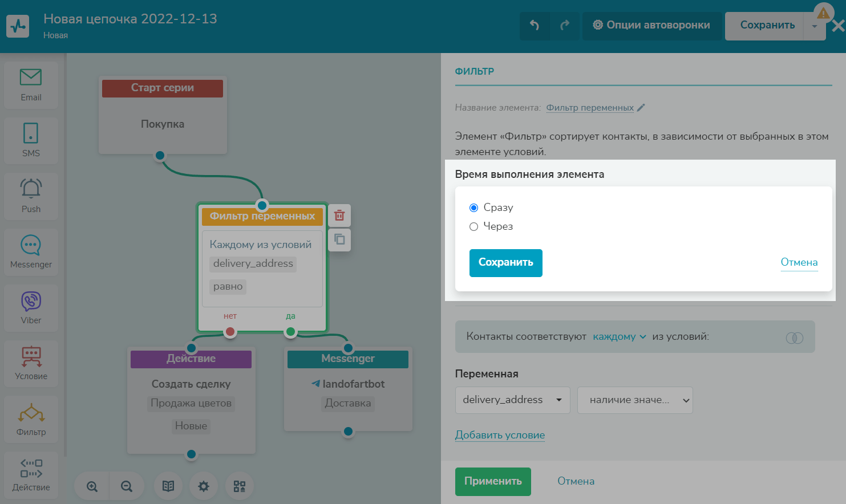Save the execution time settings
This screenshot has height=504, width=846.
[x=505, y=263]
